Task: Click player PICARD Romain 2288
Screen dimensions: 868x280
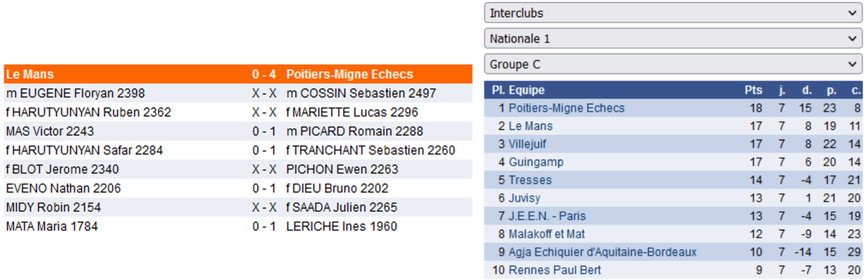Action: [354, 131]
